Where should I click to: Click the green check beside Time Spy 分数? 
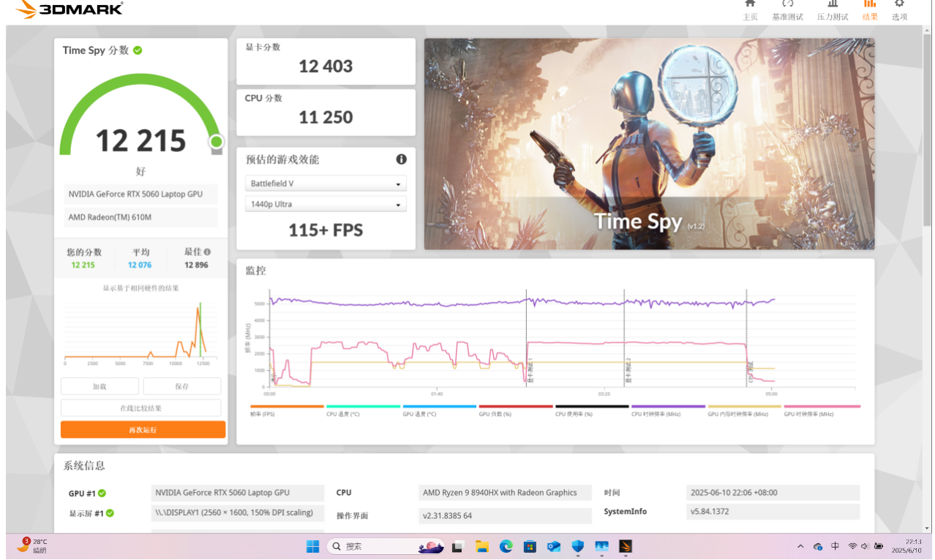click(138, 50)
